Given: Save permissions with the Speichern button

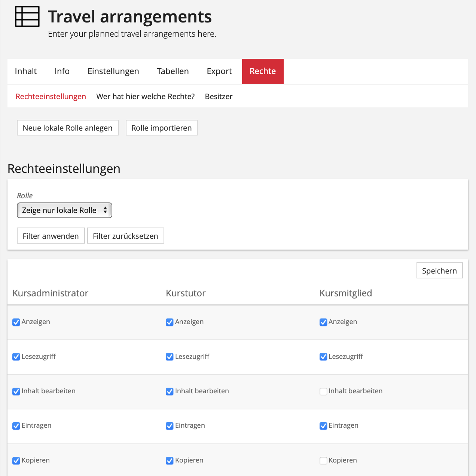Looking at the screenshot, I should click(439, 271).
